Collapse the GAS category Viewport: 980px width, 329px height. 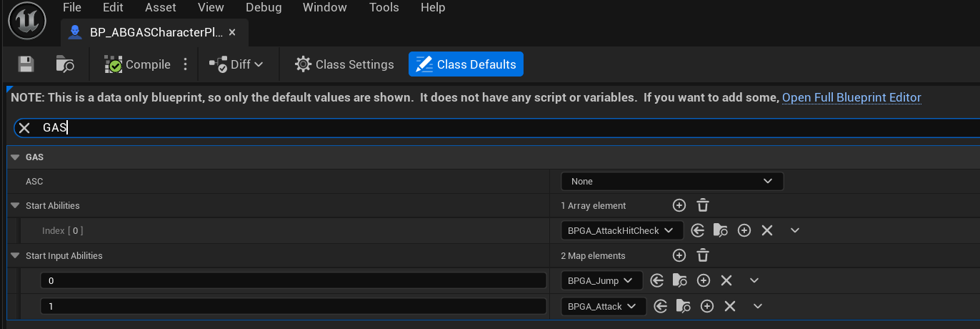click(x=14, y=157)
